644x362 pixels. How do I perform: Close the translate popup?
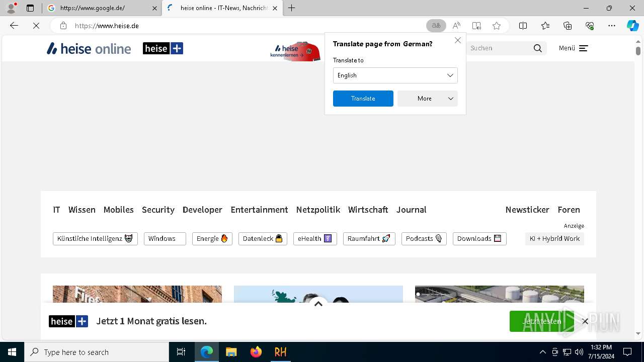pyautogui.click(x=458, y=40)
